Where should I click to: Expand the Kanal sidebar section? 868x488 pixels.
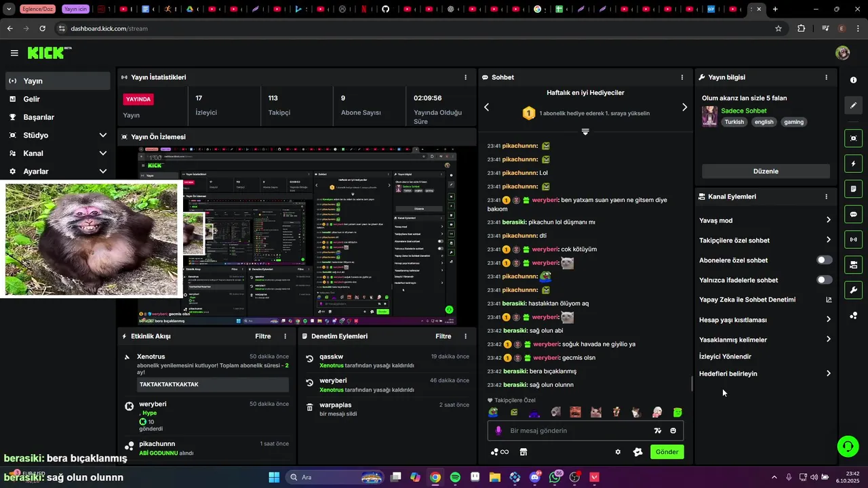click(103, 153)
